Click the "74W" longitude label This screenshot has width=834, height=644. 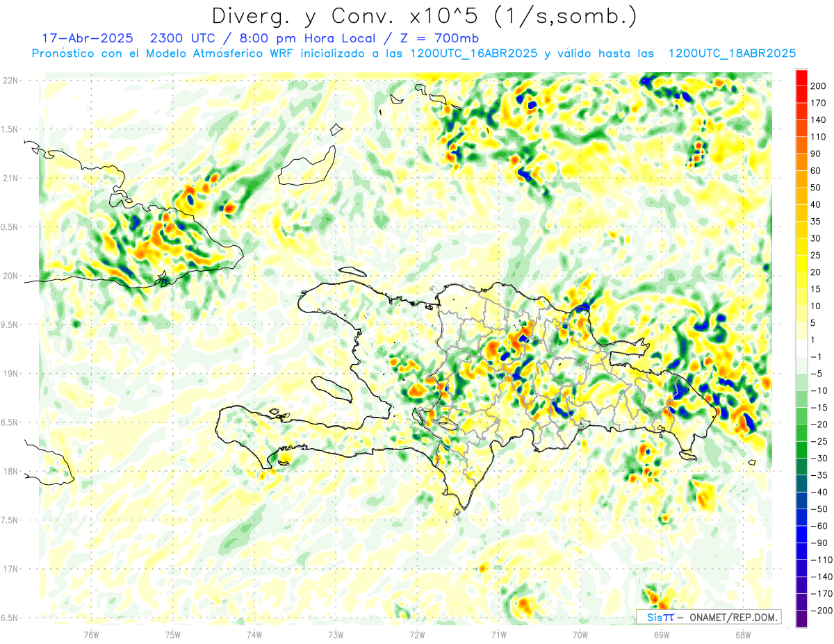[254, 634]
